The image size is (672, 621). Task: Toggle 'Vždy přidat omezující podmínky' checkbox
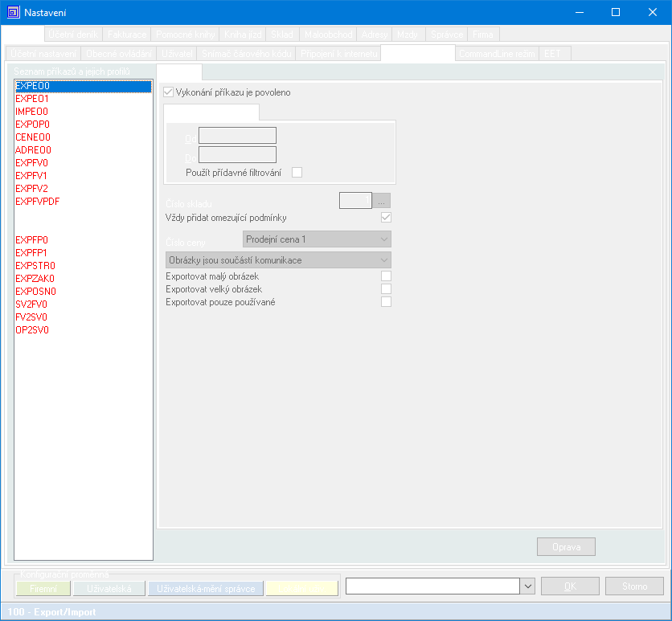point(386,218)
